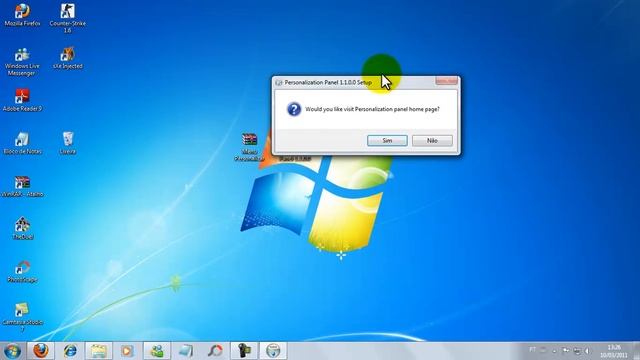Select the Mozilla Firefox desktop icon
The width and height of the screenshot is (640, 360).
pos(22,15)
